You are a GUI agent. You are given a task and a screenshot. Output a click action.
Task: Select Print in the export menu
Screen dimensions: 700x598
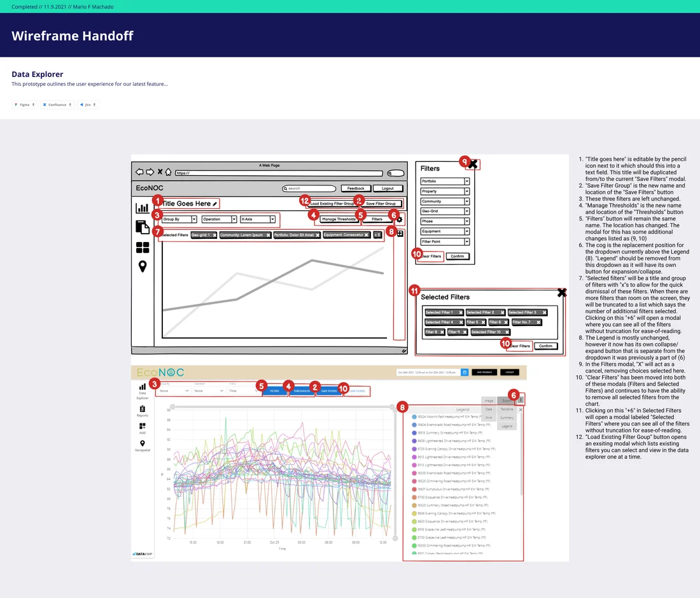489,418
